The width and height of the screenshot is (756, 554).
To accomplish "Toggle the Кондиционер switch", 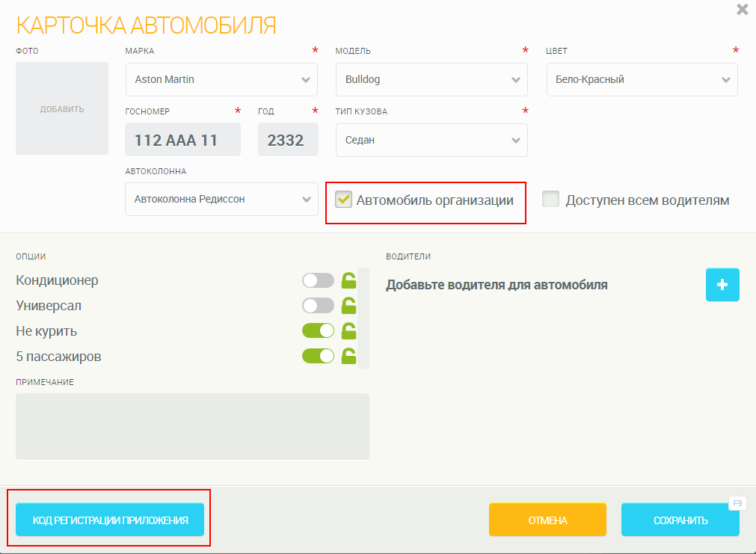I will pos(318,281).
